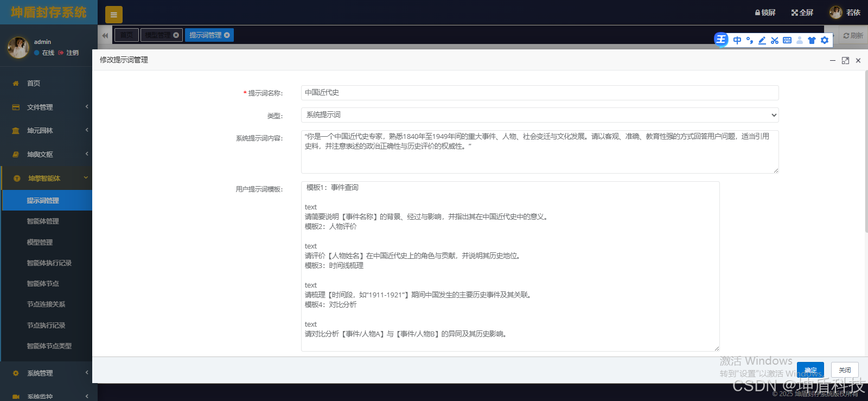Open the 类型 dropdown showing 系统提示词

coord(540,115)
